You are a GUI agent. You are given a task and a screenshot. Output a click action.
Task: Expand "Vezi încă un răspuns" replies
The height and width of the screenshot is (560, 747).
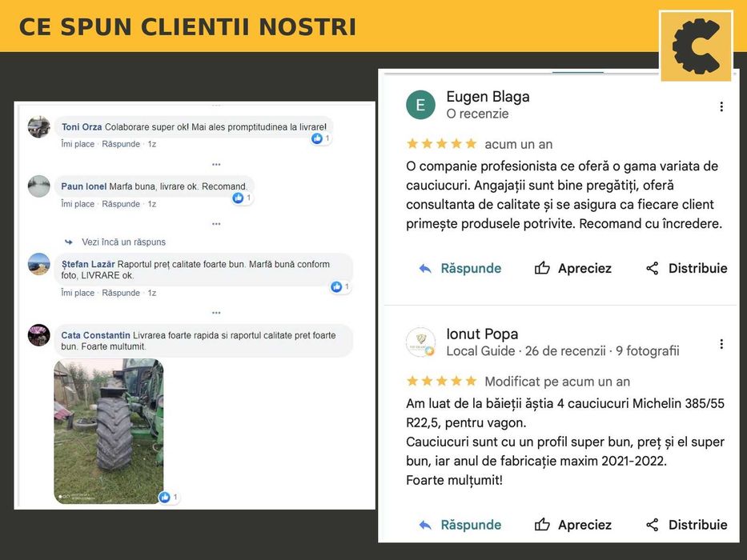point(123,242)
